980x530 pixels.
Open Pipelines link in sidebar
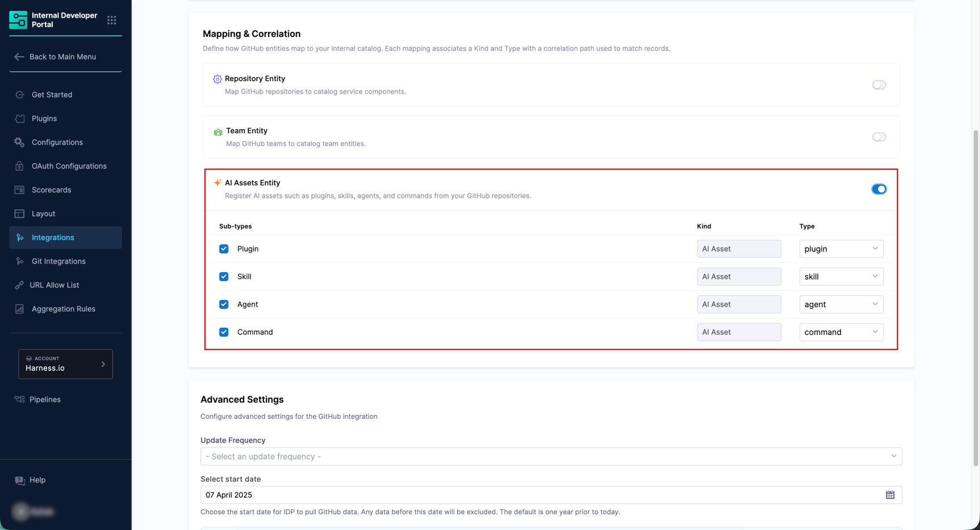[x=45, y=400]
